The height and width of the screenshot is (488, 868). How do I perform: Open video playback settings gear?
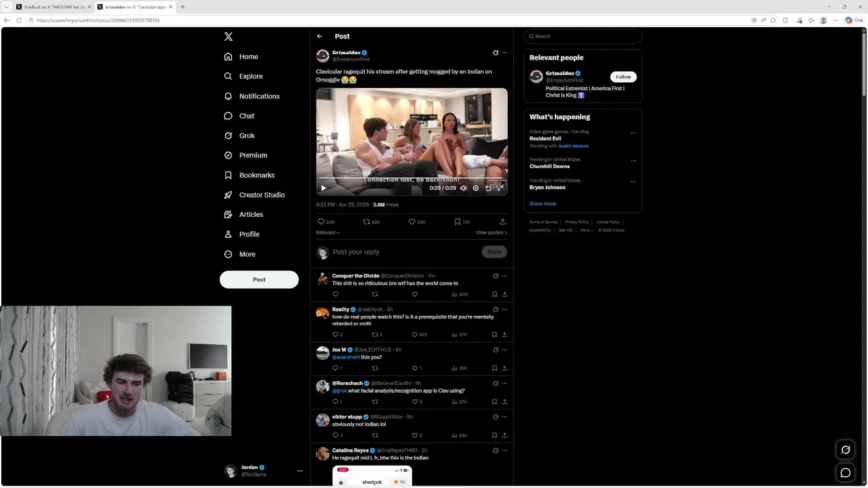pos(475,188)
